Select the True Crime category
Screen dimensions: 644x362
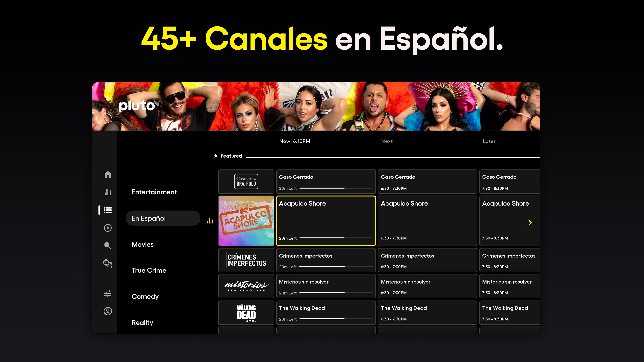(149, 270)
